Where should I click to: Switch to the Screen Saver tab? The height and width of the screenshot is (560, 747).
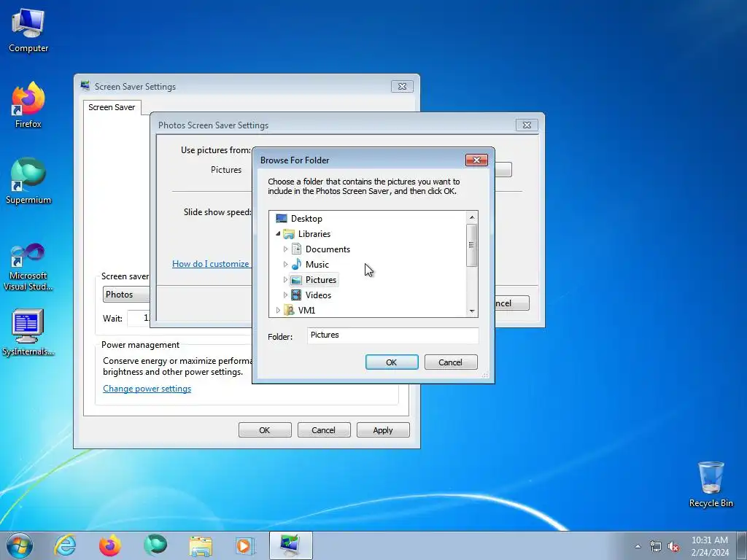[x=112, y=107]
